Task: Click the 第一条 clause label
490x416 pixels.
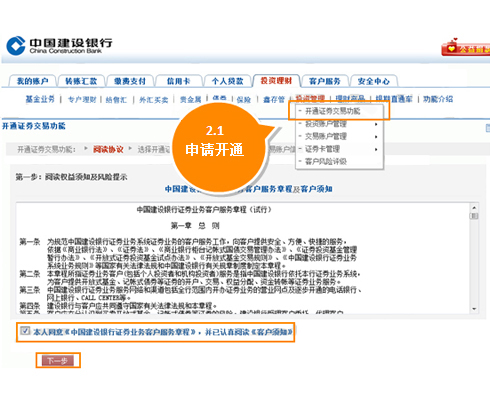Action: click(x=30, y=242)
